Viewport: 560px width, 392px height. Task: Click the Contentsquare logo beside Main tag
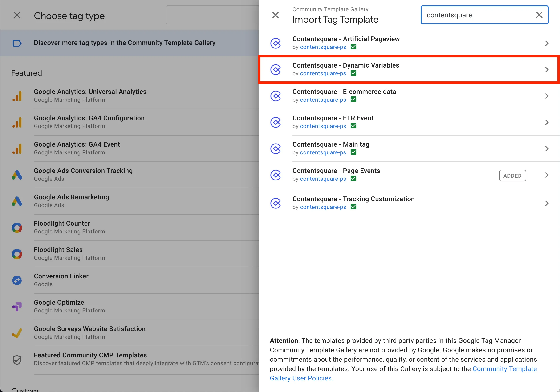[276, 149]
